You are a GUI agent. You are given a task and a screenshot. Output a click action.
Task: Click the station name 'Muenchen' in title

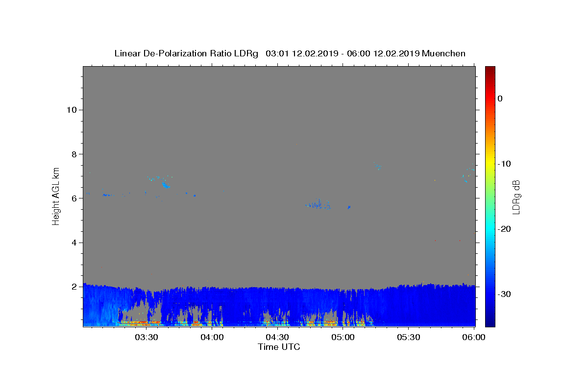tap(444, 53)
